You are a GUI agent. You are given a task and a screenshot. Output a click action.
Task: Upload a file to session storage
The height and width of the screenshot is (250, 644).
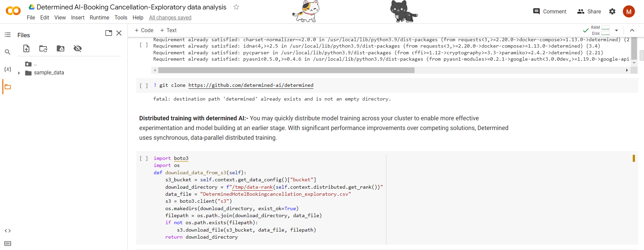[x=26, y=49]
